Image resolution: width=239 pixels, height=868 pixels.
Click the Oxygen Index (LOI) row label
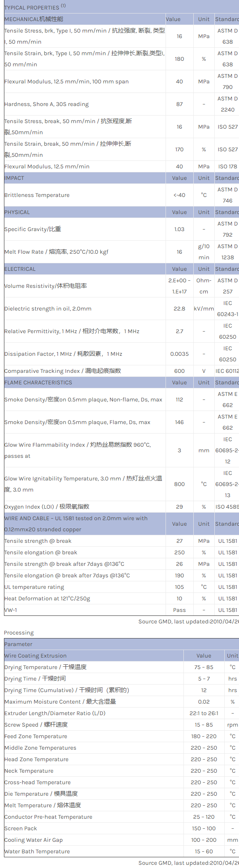[47, 507]
